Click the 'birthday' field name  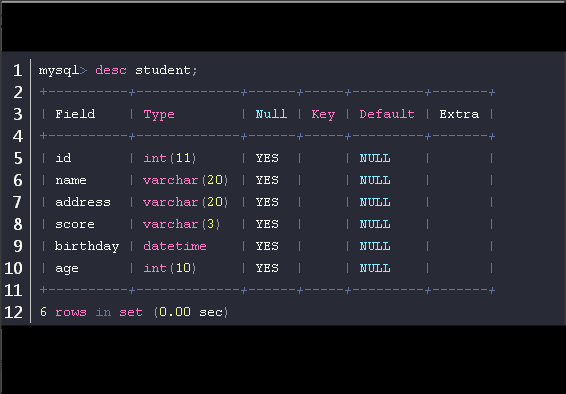(87, 246)
